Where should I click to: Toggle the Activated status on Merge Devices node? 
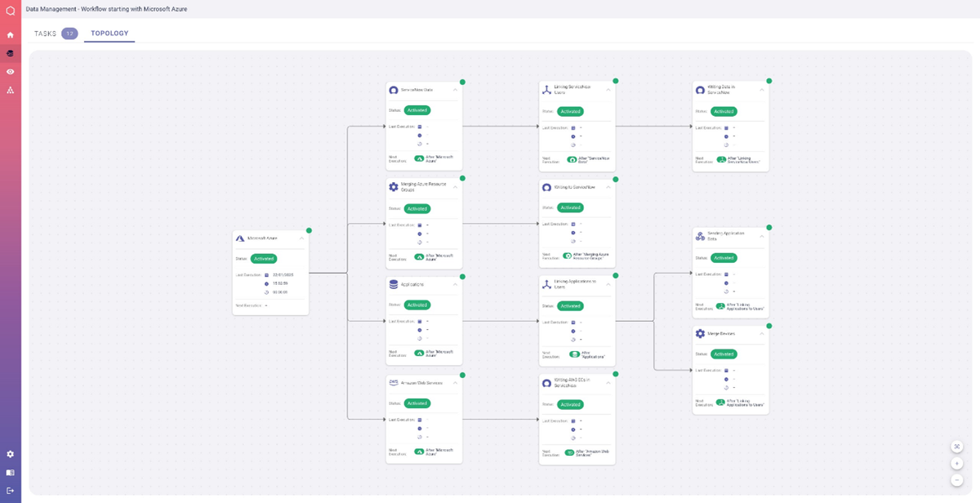pyautogui.click(x=723, y=354)
